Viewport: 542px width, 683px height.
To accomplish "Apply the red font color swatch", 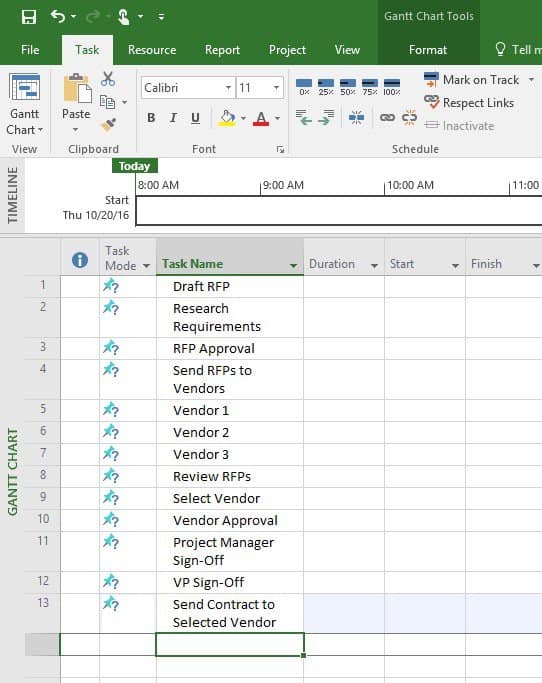I will point(261,118).
